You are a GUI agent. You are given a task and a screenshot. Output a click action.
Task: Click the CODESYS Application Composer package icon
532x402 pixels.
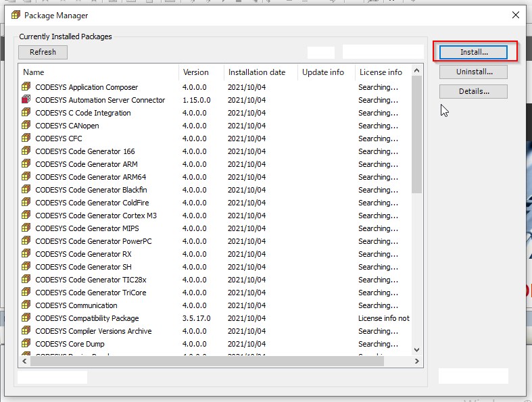(26, 86)
